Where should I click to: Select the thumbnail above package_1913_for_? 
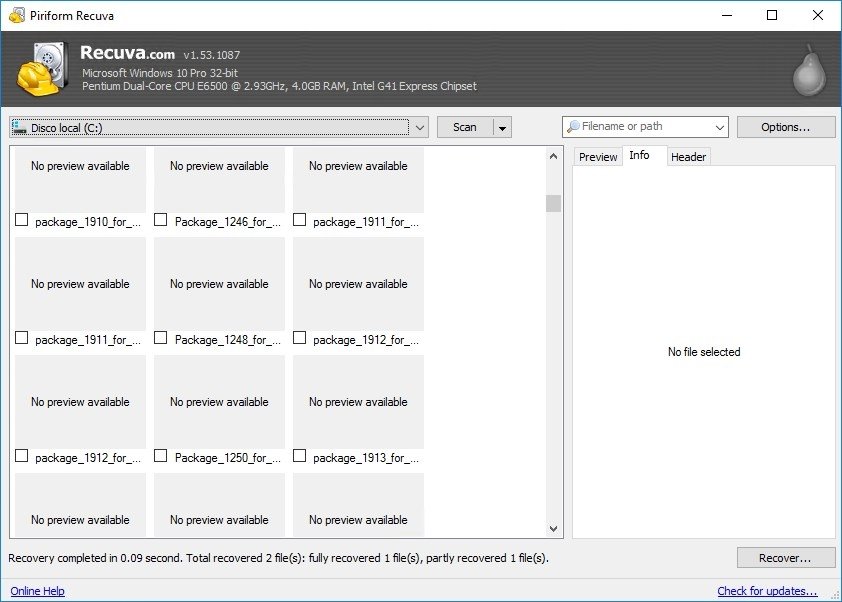pos(358,402)
